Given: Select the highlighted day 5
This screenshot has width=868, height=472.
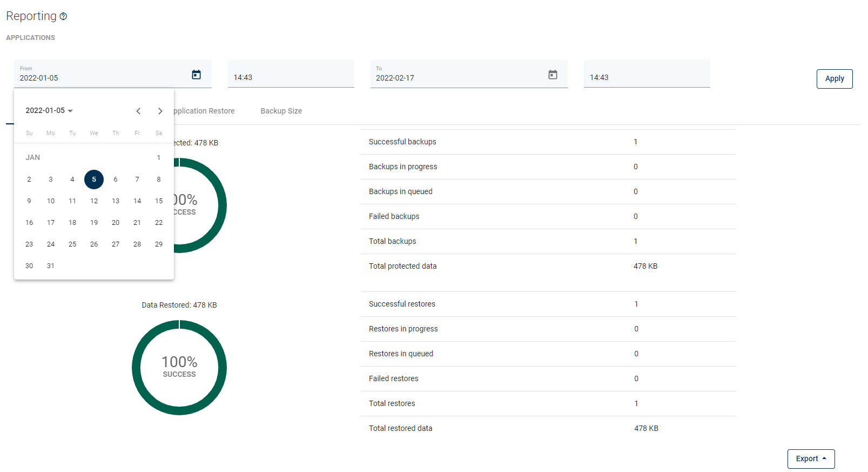Looking at the screenshot, I should tap(94, 180).
